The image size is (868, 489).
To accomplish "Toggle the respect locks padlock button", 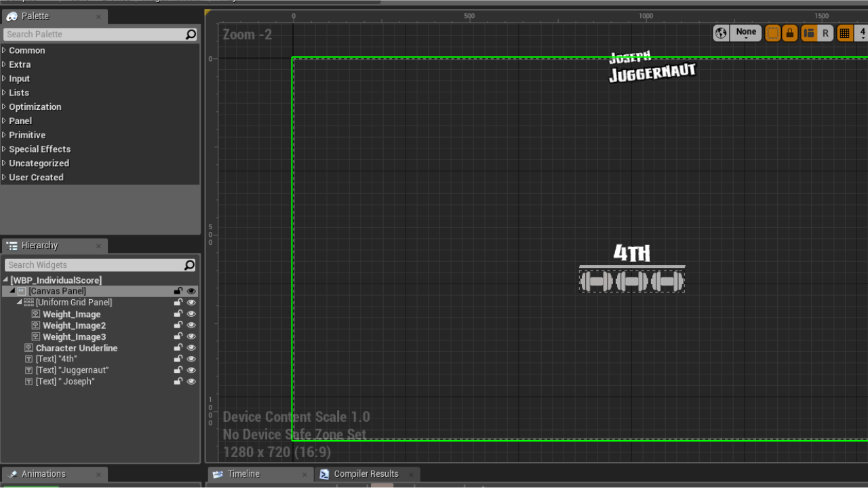I will coord(790,33).
